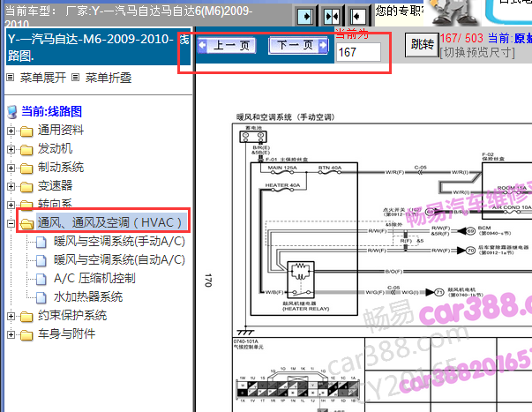532x412 pixels.
Task: Select the 发动机 tree label
Action: pos(55,148)
